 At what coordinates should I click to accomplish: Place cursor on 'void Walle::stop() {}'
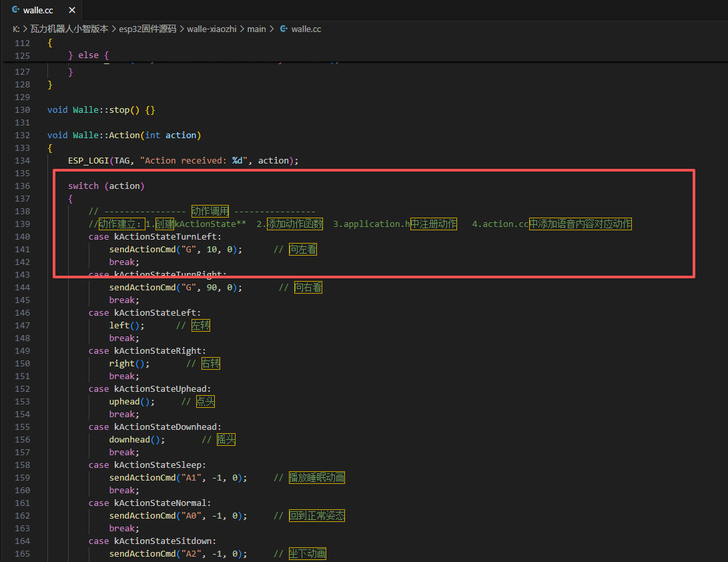pyautogui.click(x=101, y=110)
